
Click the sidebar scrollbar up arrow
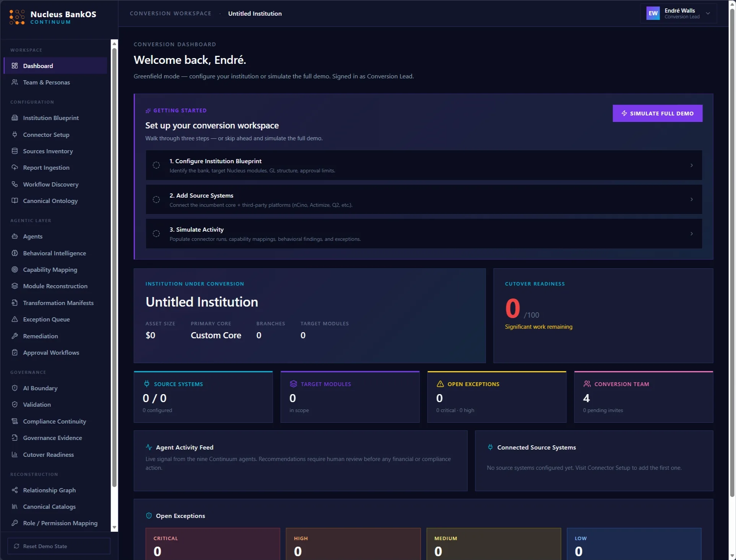[114, 44]
